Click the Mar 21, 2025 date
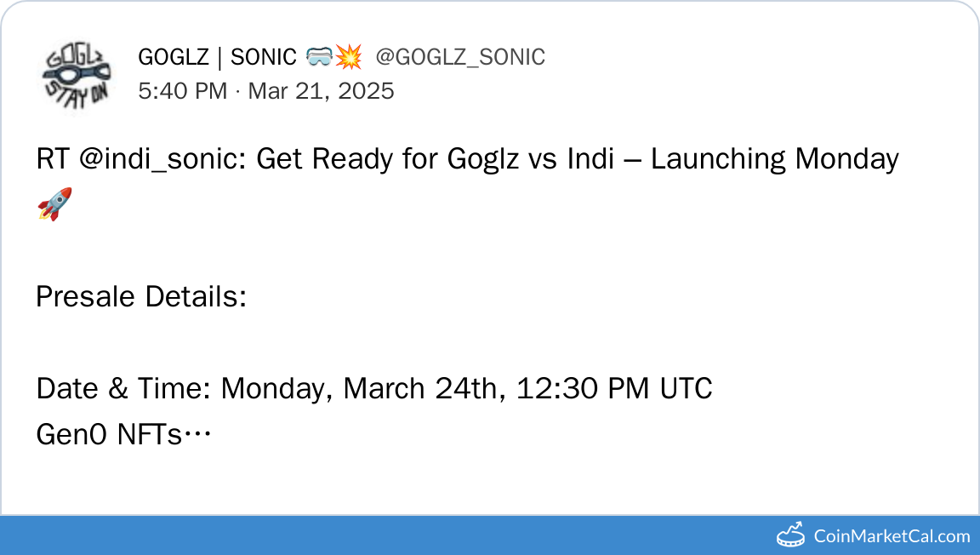Viewport: 980px width, 555px height. coord(321,91)
